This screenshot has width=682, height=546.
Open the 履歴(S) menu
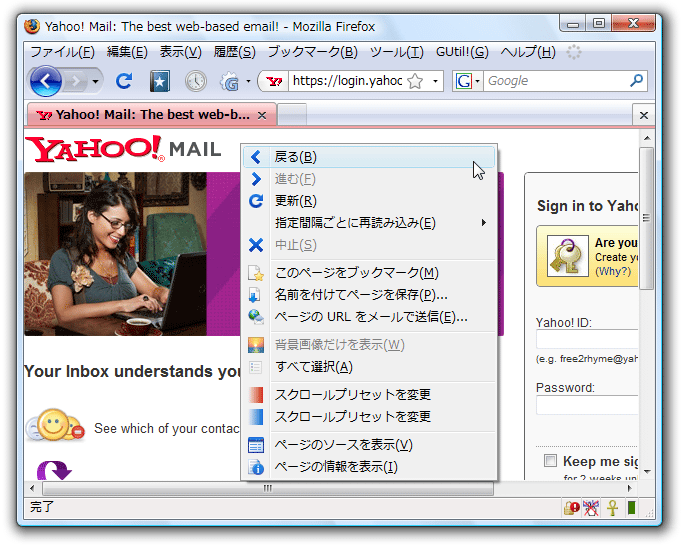click(234, 52)
